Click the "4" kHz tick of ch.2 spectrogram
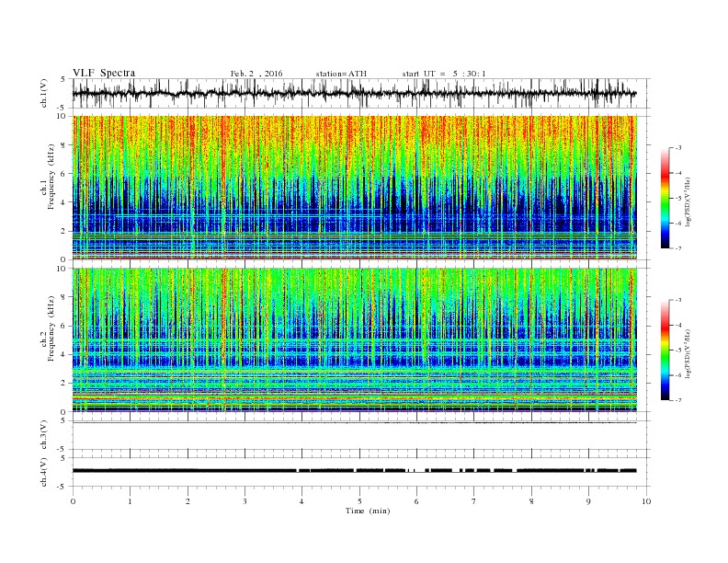The image size is (728, 563). [x=64, y=354]
